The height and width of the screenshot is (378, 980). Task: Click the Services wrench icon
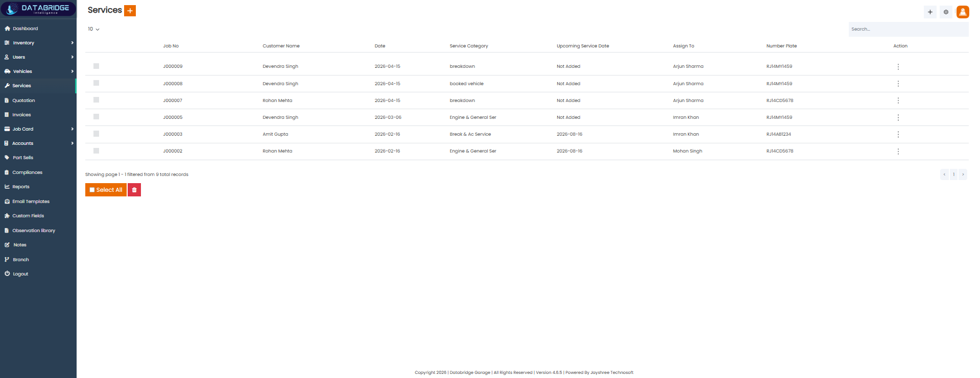click(x=7, y=86)
